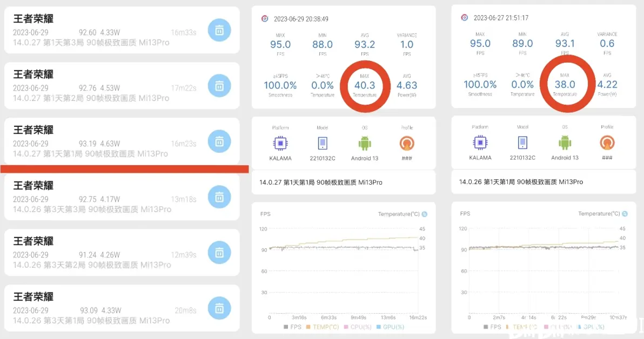
Task: Click the '93.19 4.63W' text in the record list
Action: click(x=99, y=144)
